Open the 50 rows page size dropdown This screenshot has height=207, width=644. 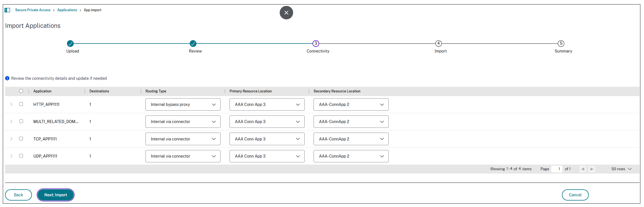621,169
